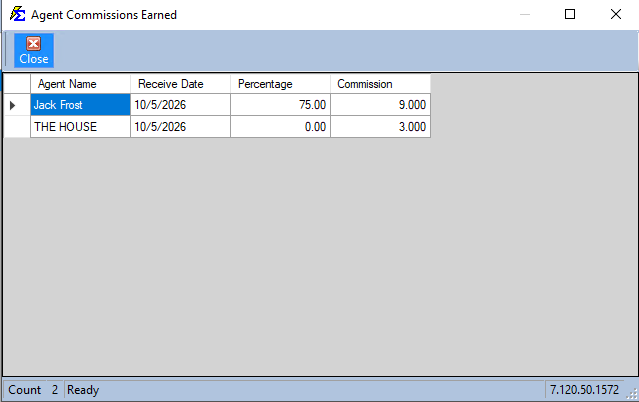Screen dimensions: 639x402
Task: Click the application icon in the title bar
Action: point(18,14)
